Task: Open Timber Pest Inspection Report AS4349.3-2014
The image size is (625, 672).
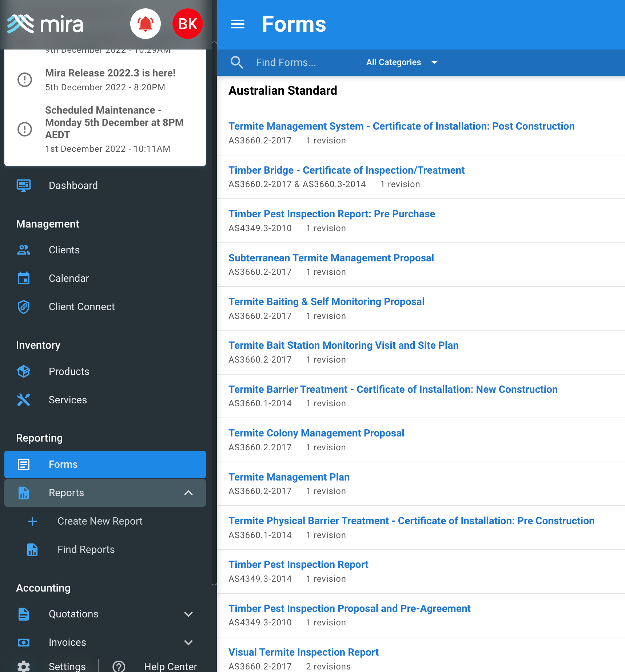Action: tap(298, 565)
